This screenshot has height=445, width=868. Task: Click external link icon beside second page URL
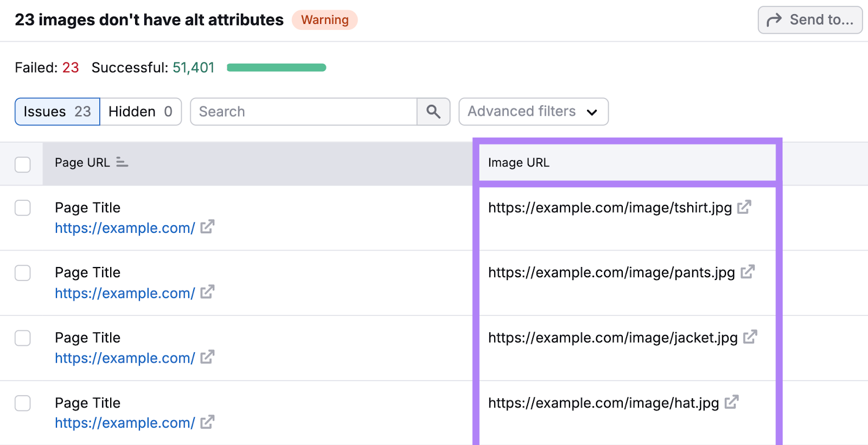click(207, 292)
